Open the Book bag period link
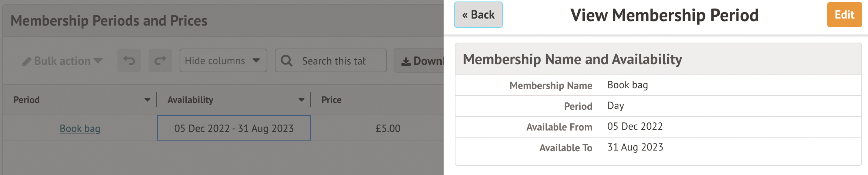The height and width of the screenshot is (175, 868). click(80, 128)
